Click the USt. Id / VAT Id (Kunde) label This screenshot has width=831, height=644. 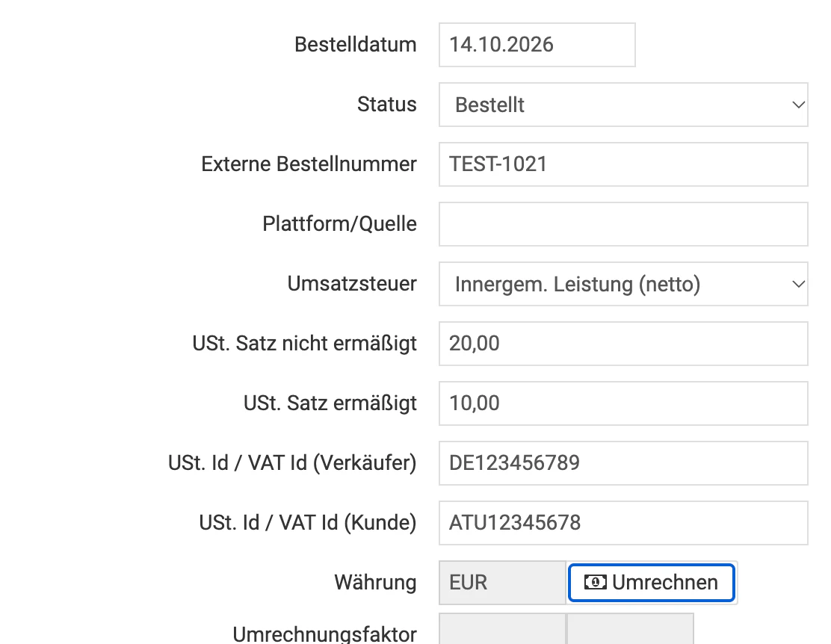[308, 523]
